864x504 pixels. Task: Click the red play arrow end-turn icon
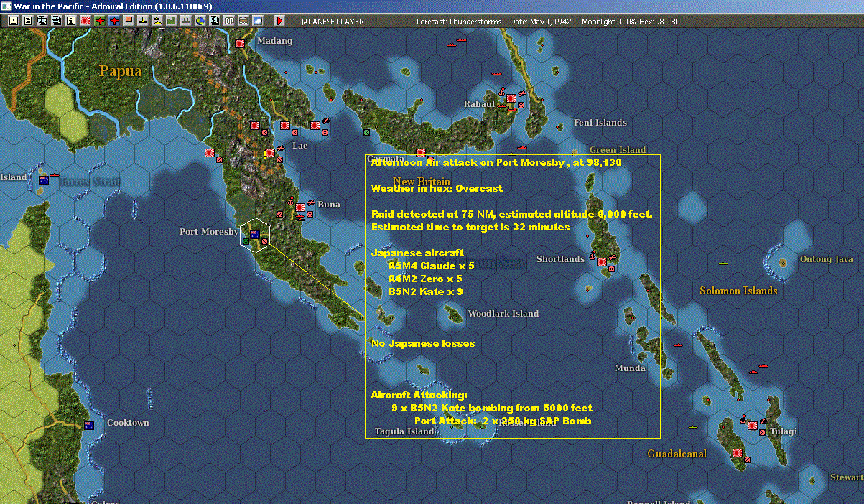279,21
